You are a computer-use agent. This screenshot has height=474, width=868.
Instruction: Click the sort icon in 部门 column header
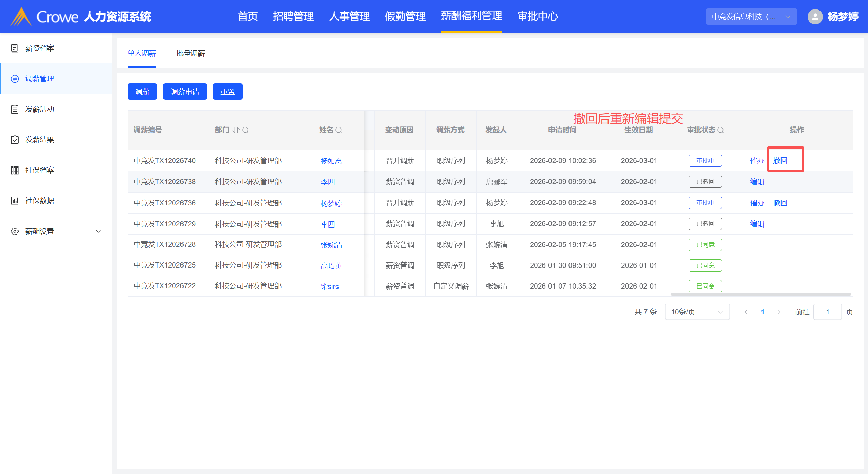click(x=236, y=130)
